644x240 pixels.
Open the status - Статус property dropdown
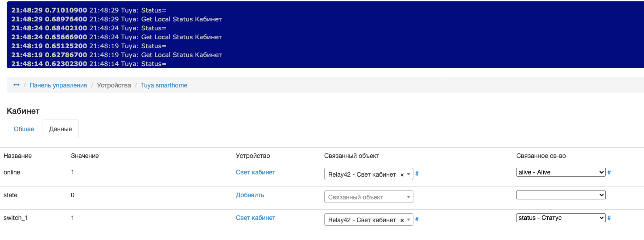coord(561,218)
